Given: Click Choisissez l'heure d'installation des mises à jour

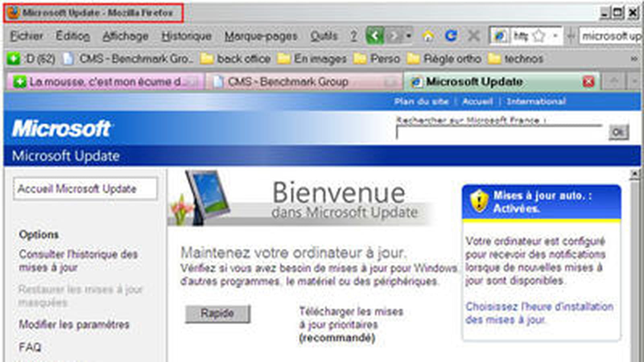Looking at the screenshot, I should [x=539, y=313].
